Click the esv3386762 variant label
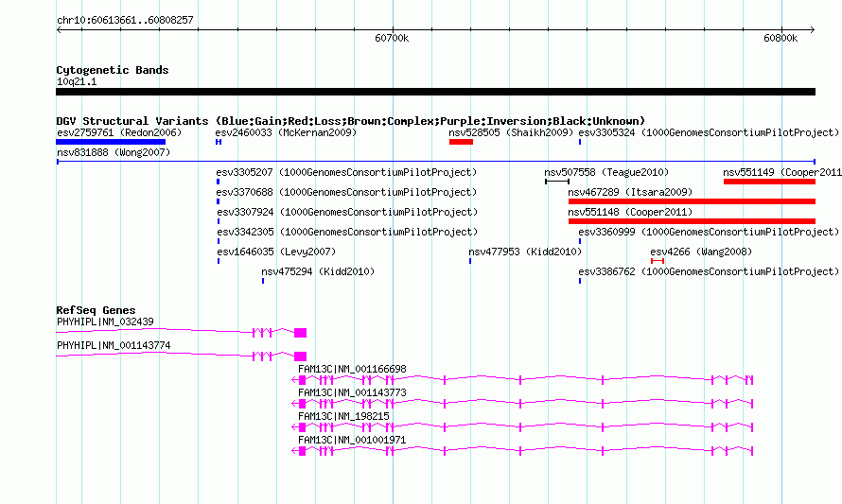This screenshot has height=504, width=842. pos(709,271)
